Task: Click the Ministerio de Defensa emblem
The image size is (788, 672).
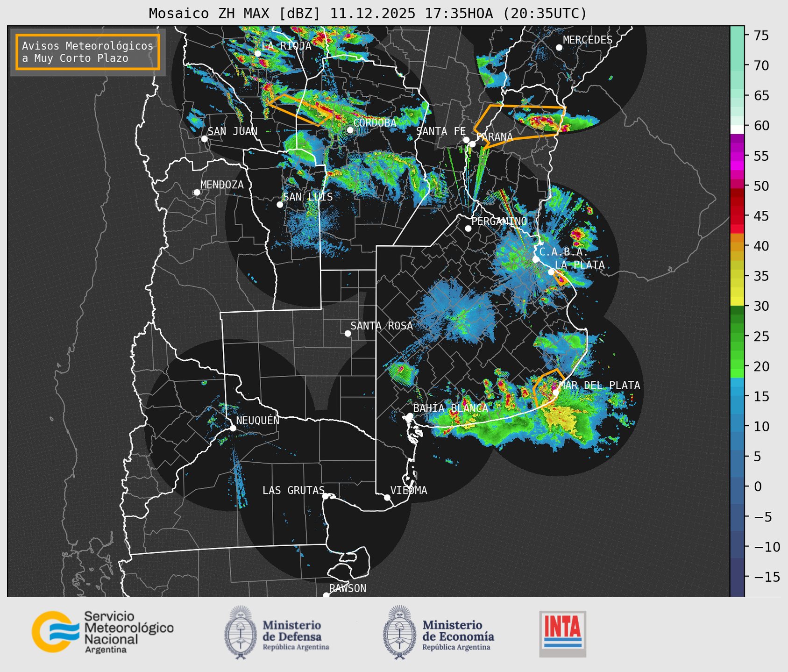Action: pyautogui.click(x=241, y=632)
